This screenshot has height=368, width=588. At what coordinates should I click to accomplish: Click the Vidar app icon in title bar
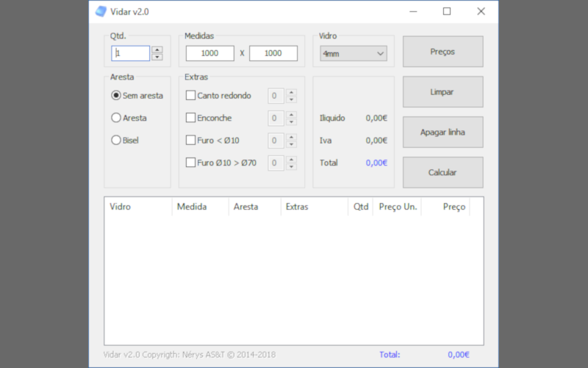click(101, 11)
